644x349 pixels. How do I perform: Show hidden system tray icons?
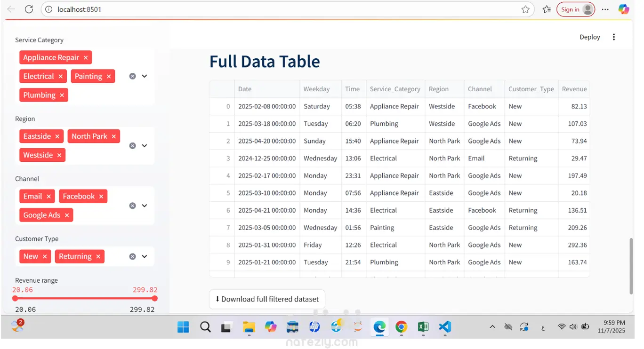(492, 327)
